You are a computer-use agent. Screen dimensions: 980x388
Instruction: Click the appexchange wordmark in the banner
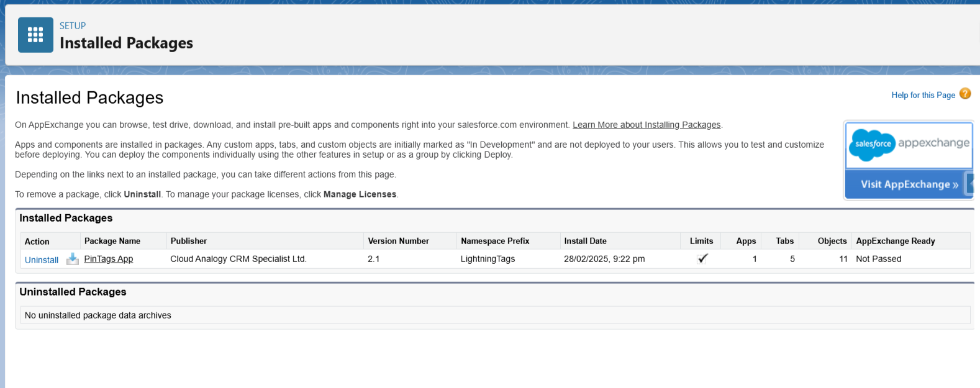coord(933,143)
